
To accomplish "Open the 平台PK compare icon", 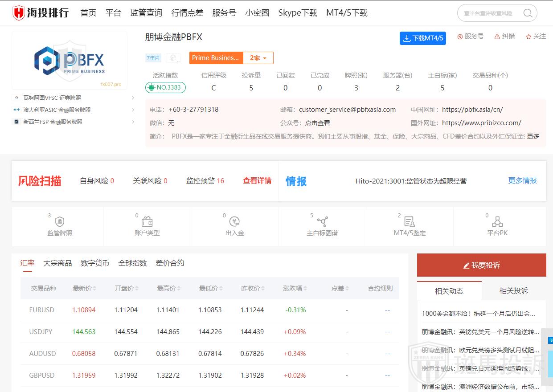I will [497, 222].
